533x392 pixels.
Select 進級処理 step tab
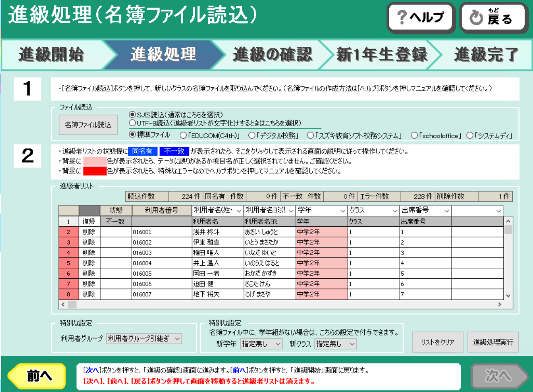[x=163, y=54]
